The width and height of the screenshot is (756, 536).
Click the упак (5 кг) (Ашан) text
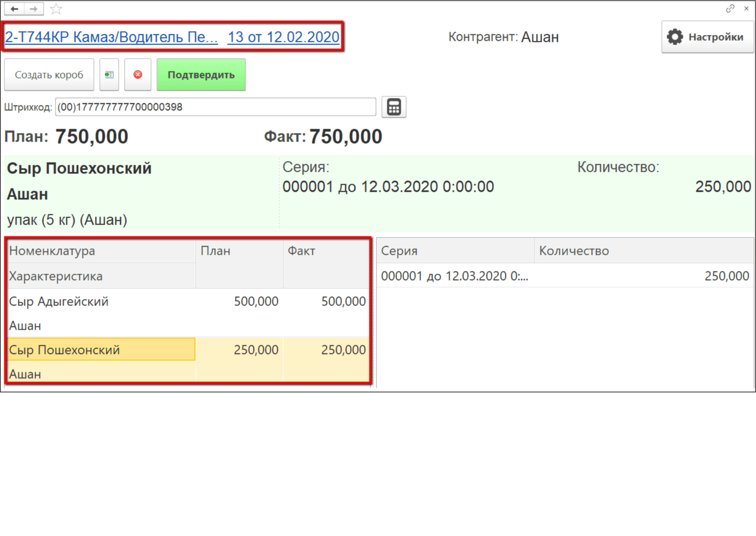click(67, 220)
